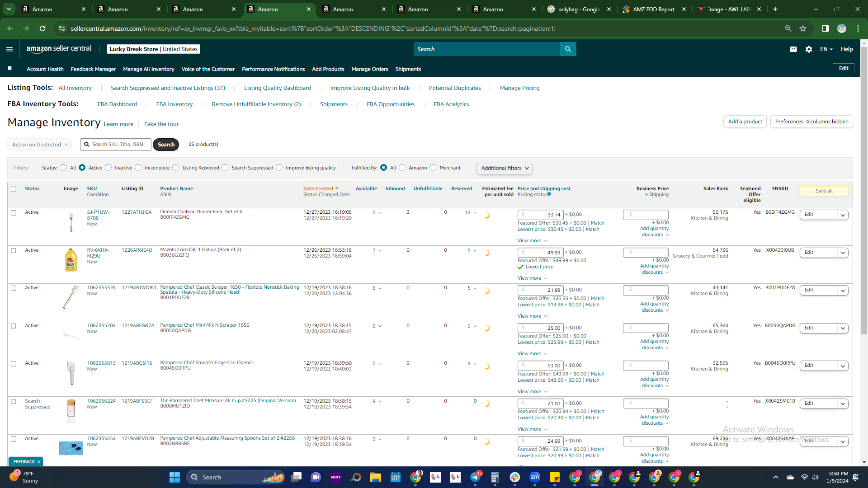Open the Take the tour link
This screenshot has height=488, width=868.
[x=161, y=124]
